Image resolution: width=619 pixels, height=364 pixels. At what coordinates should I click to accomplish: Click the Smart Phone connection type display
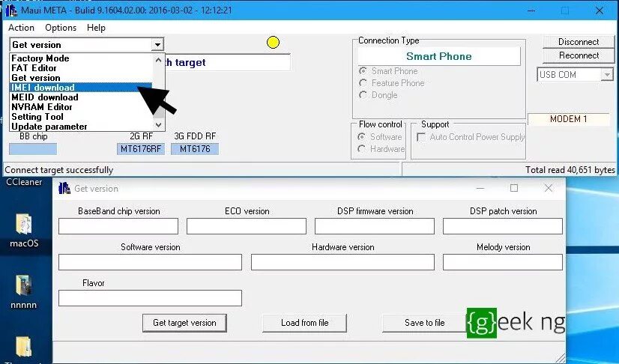coord(439,56)
